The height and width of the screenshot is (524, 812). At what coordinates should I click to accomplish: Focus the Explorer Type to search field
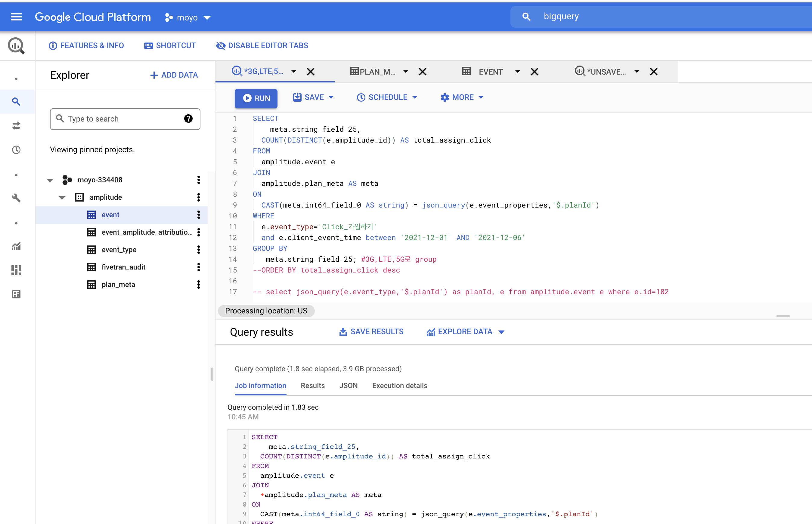[x=125, y=119]
